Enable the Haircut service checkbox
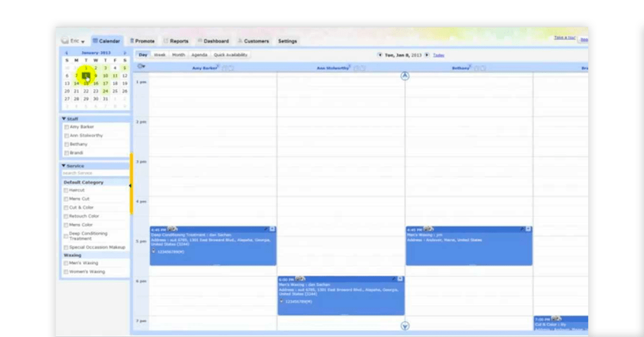 [x=65, y=191]
